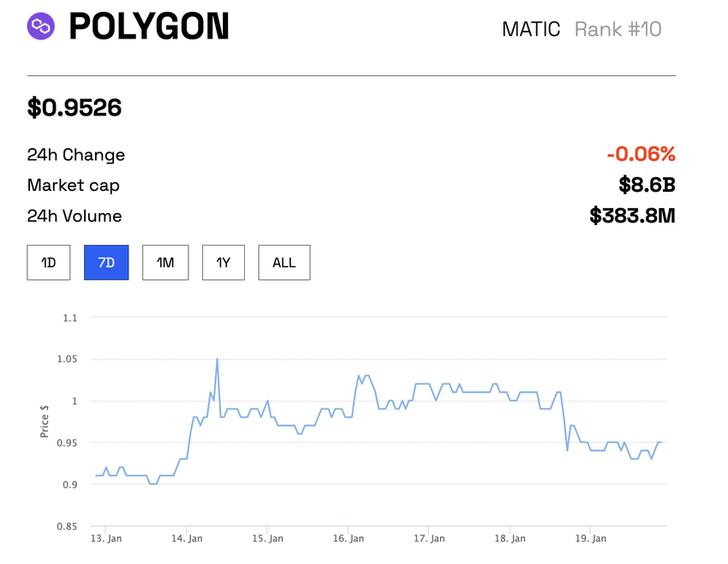Click the Market cap label
Image resolution: width=728 pixels, height=564 pixels.
pos(74,186)
